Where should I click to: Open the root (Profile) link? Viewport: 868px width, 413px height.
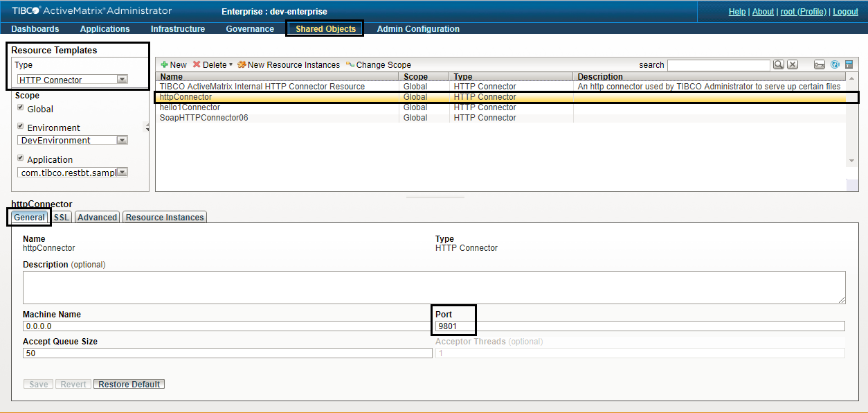(804, 12)
